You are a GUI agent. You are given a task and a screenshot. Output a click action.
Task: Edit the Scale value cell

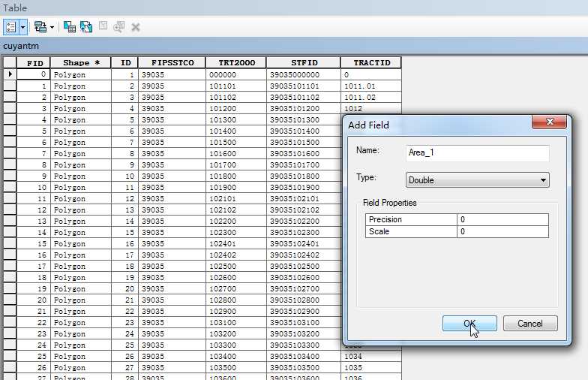(502, 231)
